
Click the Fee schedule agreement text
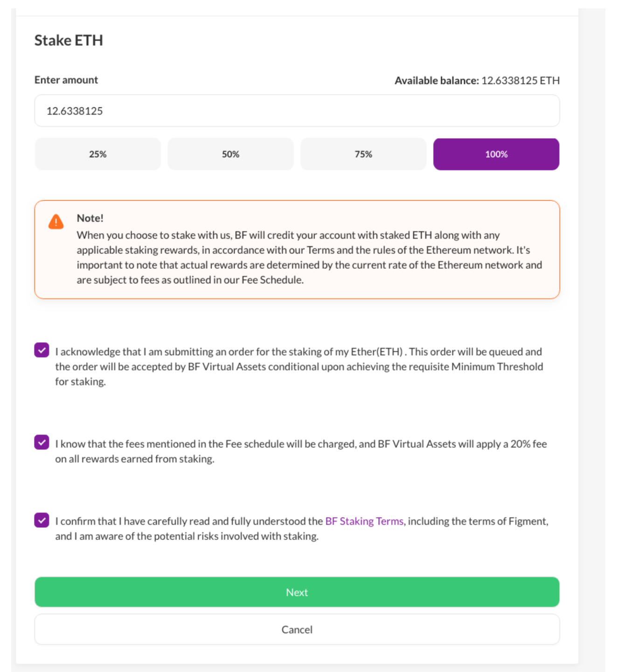click(x=300, y=451)
